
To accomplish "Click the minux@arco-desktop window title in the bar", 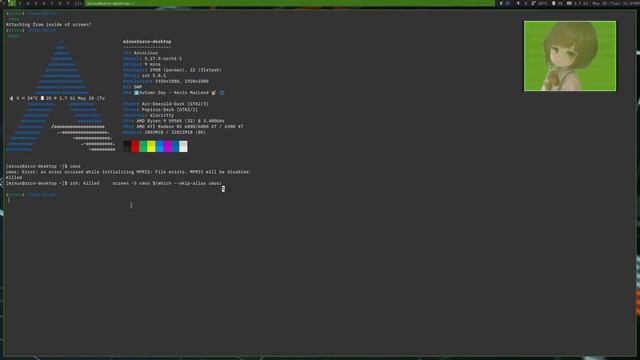I will coord(109,3).
